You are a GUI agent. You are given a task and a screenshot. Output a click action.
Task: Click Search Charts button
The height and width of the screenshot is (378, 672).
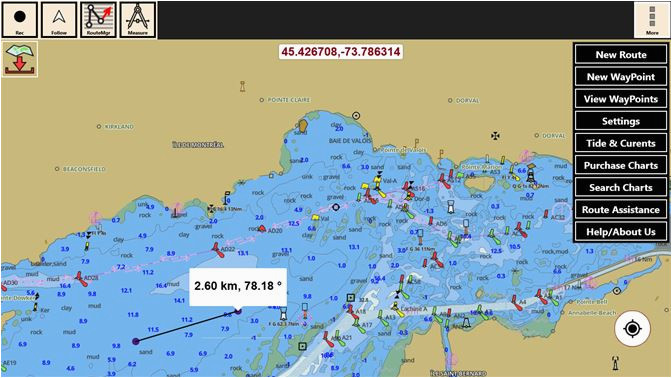coord(621,187)
